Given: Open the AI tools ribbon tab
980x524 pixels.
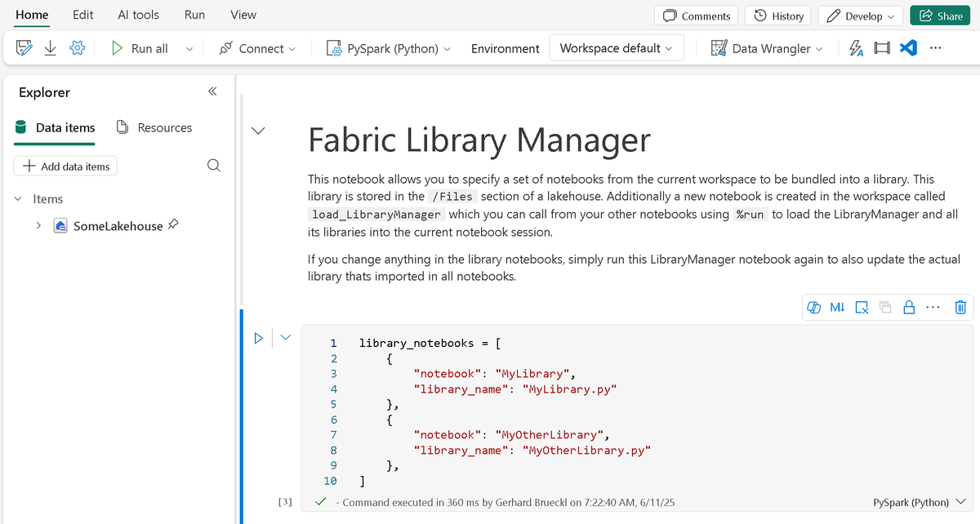Looking at the screenshot, I should click(x=139, y=15).
